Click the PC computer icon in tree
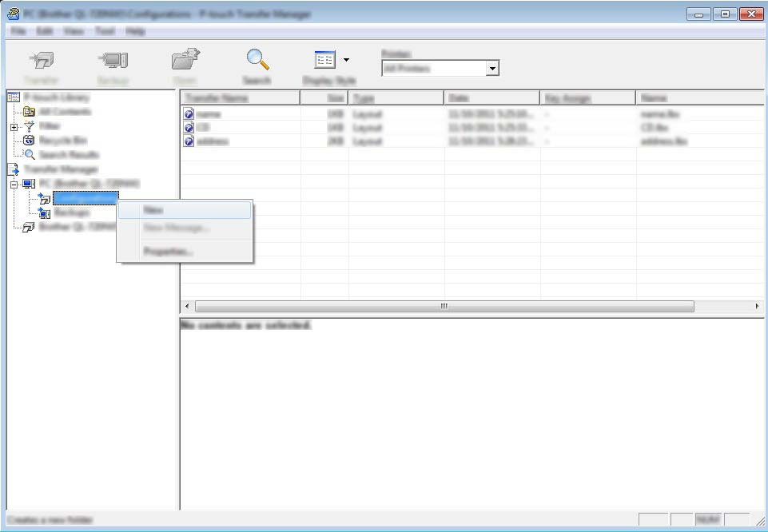Screen dimensions: 768x532 tap(29, 184)
